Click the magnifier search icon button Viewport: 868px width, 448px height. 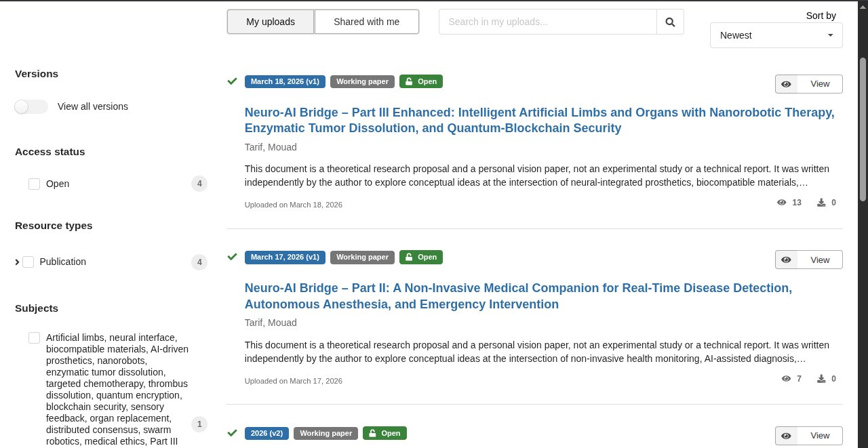[670, 22]
